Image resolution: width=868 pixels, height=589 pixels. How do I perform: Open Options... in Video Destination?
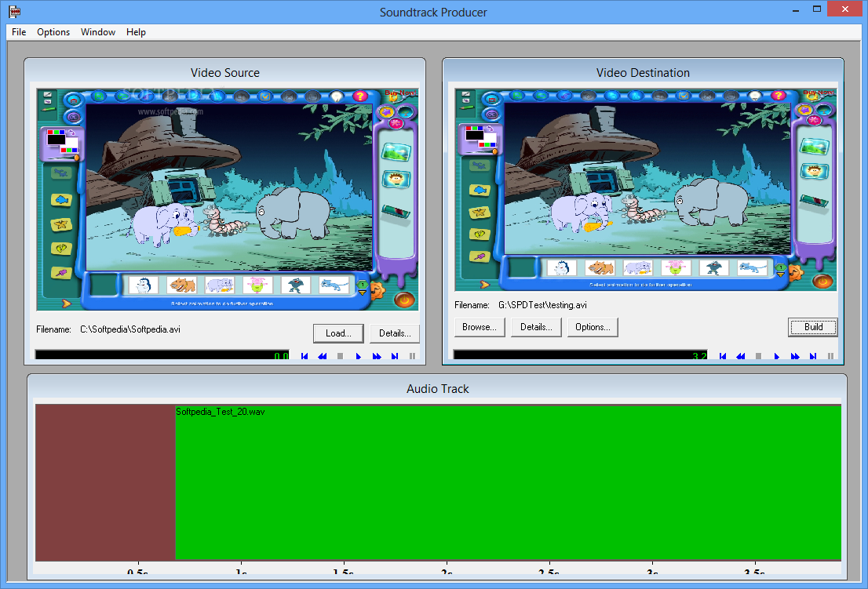pyautogui.click(x=593, y=327)
